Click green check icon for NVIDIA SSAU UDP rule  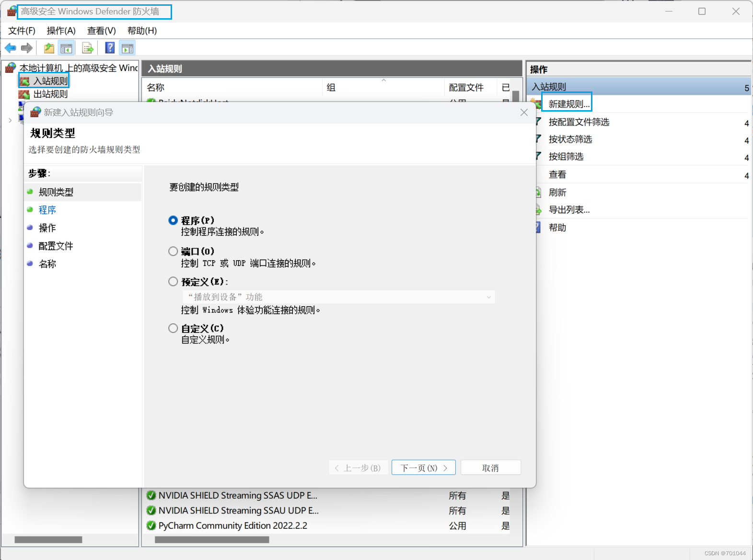pyautogui.click(x=151, y=511)
